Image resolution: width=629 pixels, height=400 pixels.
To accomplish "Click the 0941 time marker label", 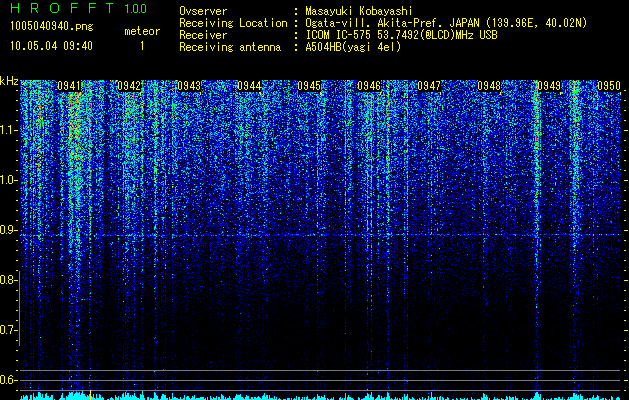I will point(69,86).
